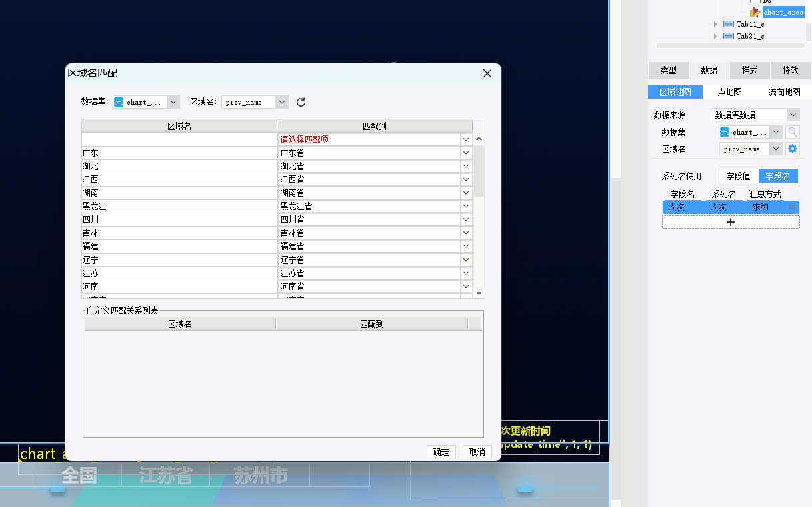Expand the Tab31_c tree node
This screenshot has height=507, width=812.
716,36
